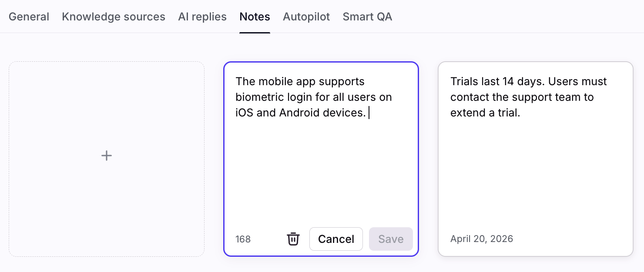The width and height of the screenshot is (644, 272).
Task: Select the Notes tab
Action: click(x=255, y=17)
